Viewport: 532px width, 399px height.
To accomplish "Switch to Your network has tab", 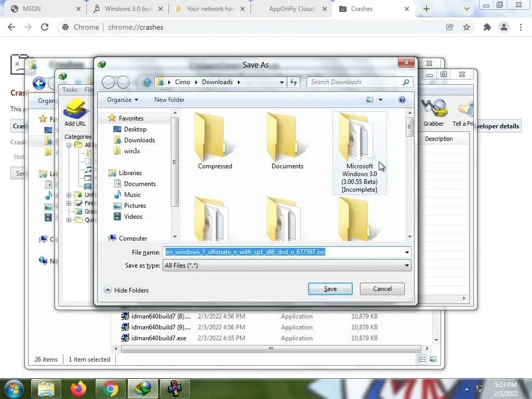I will [x=210, y=9].
